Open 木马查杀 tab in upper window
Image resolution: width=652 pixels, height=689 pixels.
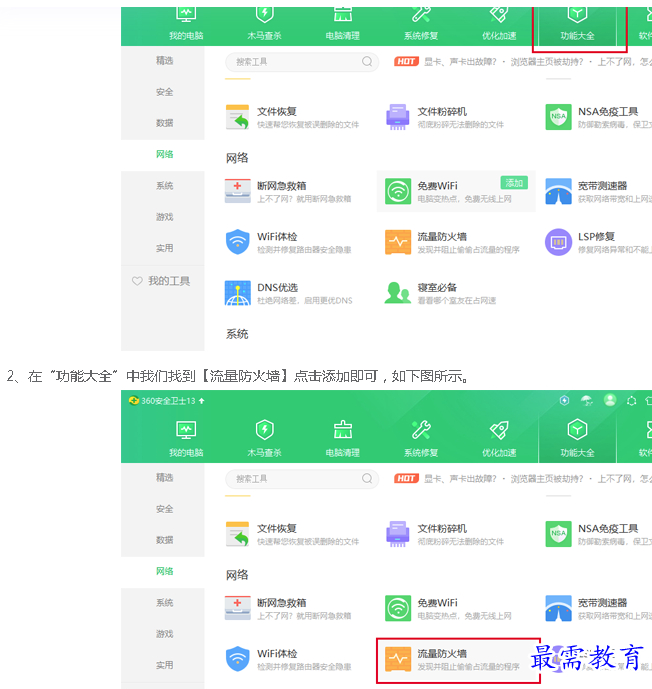(x=264, y=25)
